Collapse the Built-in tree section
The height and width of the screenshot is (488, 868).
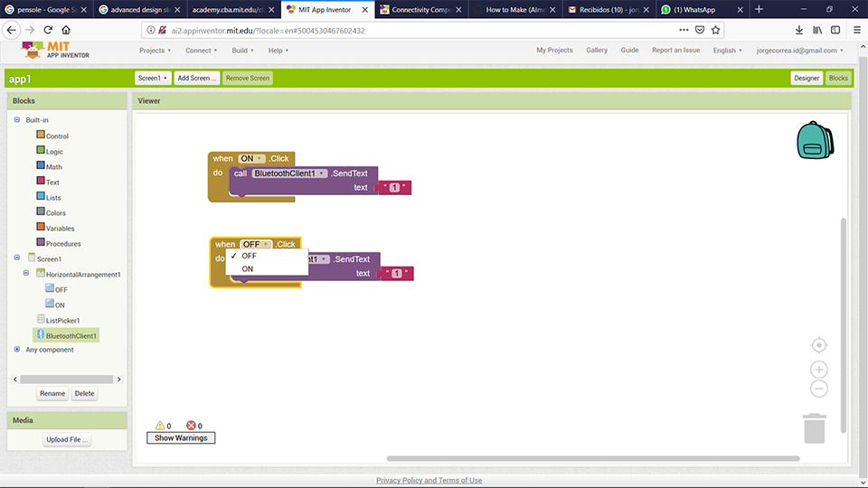tap(17, 119)
